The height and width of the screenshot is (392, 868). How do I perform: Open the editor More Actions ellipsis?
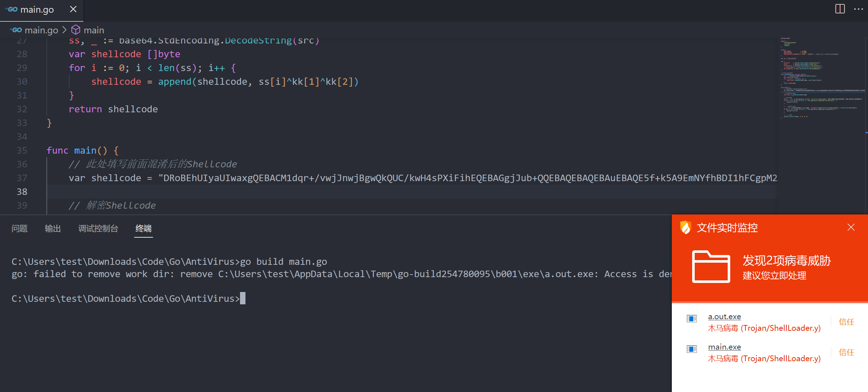point(858,9)
